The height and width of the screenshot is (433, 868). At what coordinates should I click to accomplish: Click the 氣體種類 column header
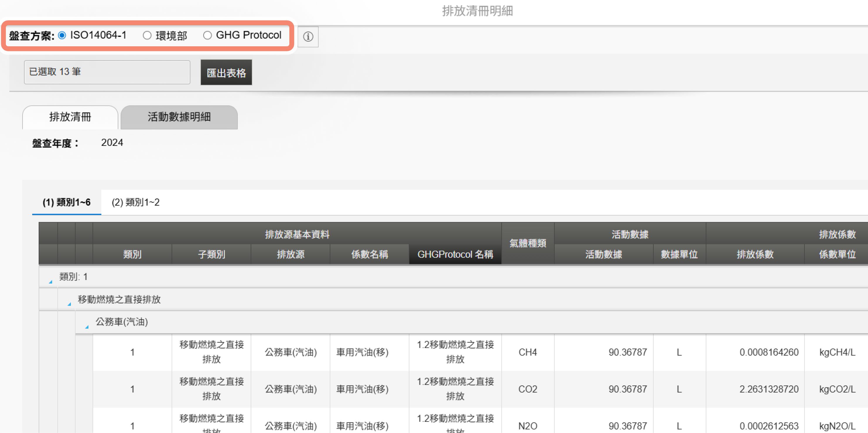[527, 243]
